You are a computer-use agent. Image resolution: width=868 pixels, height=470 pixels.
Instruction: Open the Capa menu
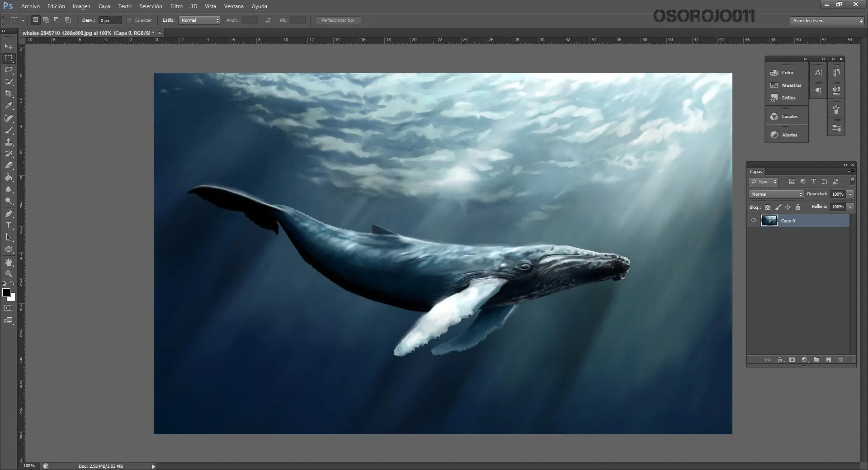[104, 6]
